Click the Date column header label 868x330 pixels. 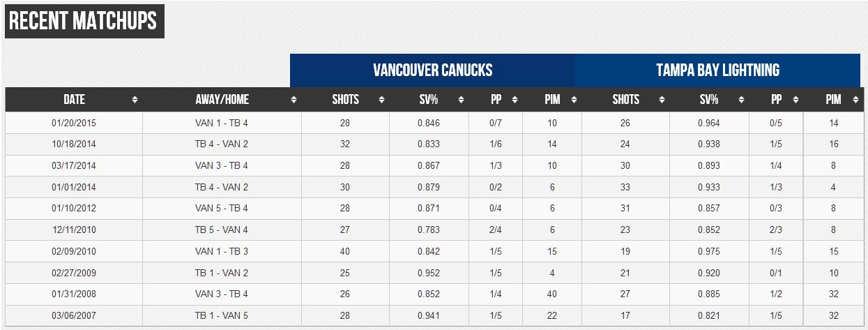click(x=74, y=100)
